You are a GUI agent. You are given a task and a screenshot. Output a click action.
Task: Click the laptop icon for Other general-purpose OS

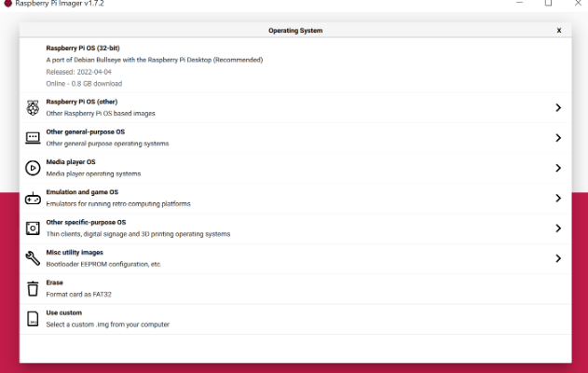(33, 138)
